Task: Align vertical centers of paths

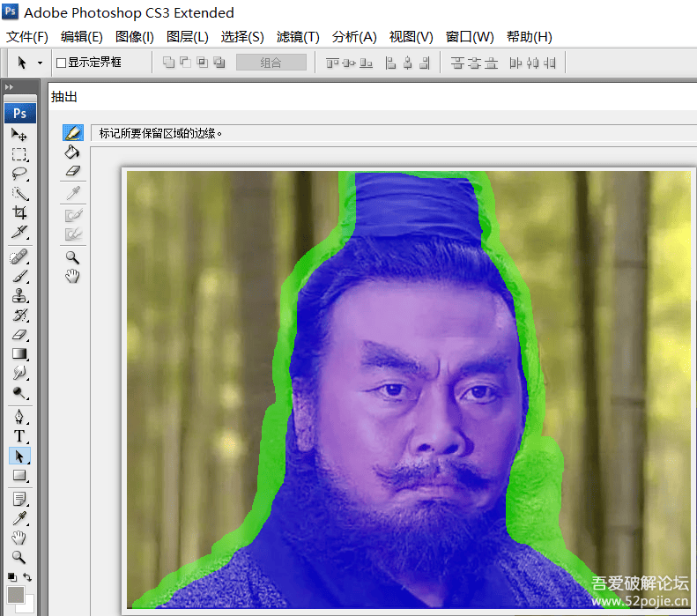Action: (x=350, y=63)
